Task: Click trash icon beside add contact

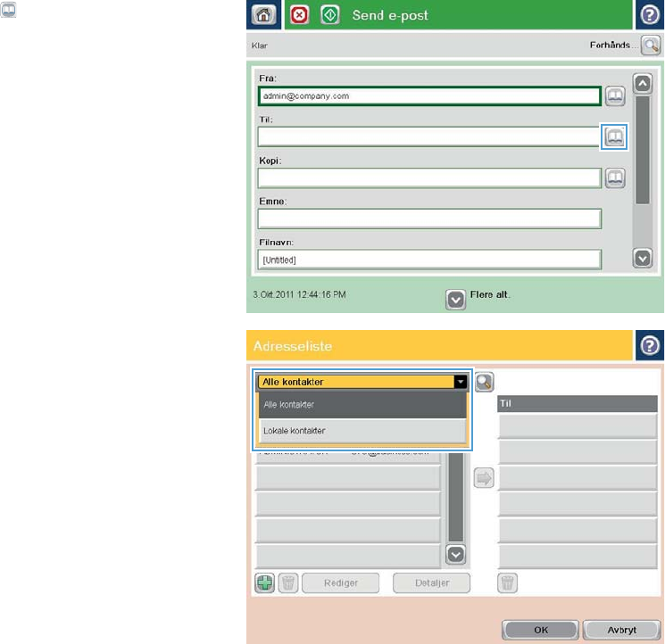Action: [288, 583]
